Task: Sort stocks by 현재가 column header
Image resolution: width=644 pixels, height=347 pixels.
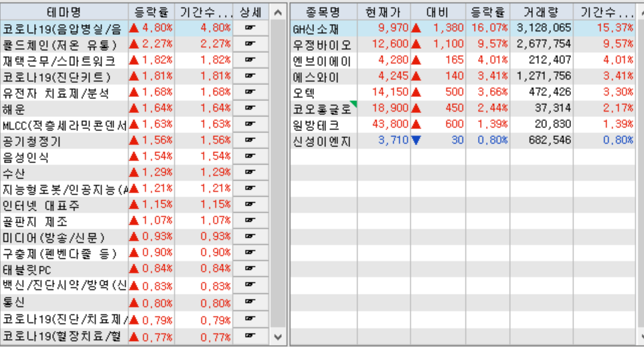Action: pos(384,12)
